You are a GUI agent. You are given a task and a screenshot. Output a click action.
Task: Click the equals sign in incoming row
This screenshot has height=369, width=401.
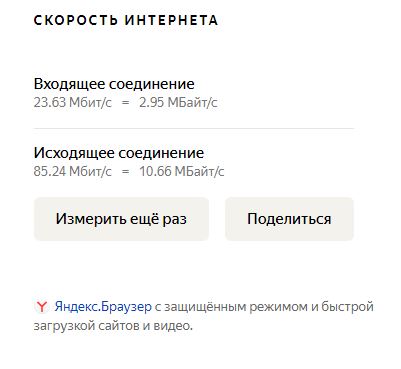point(125,103)
